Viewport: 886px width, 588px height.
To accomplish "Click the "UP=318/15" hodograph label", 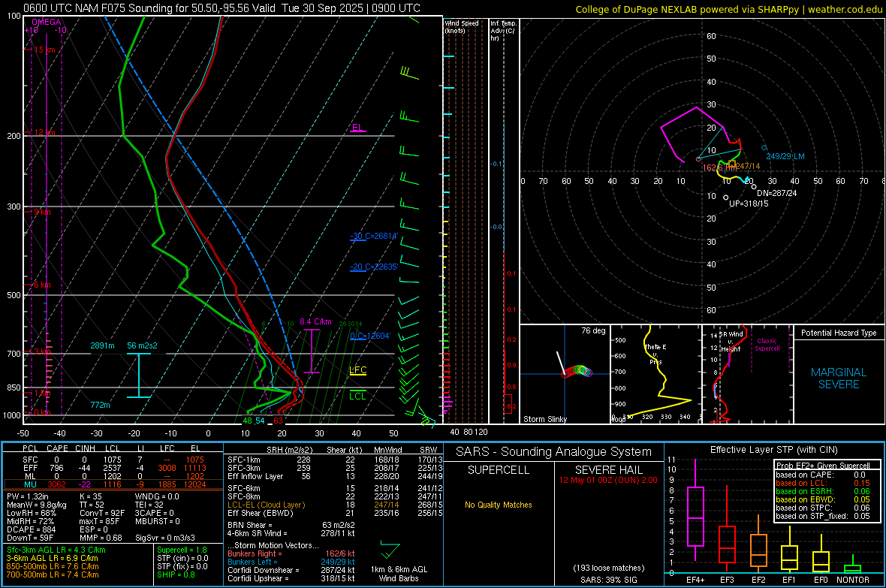I will (749, 204).
